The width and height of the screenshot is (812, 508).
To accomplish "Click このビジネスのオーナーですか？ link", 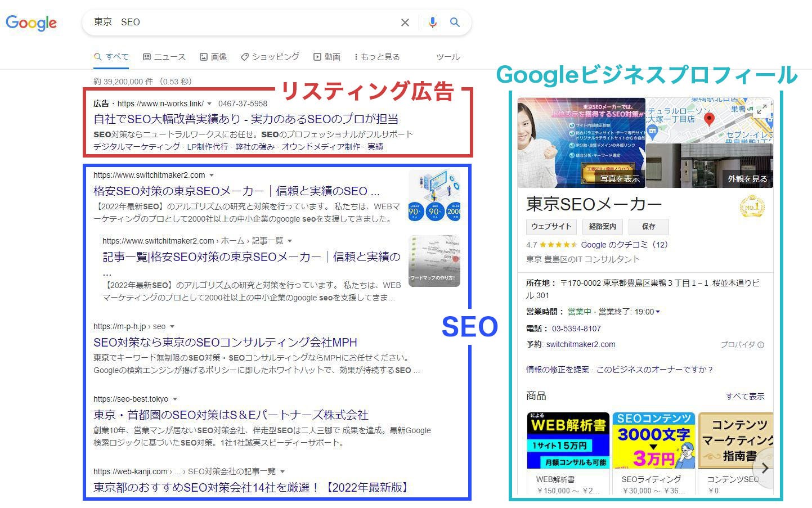I will click(x=655, y=370).
